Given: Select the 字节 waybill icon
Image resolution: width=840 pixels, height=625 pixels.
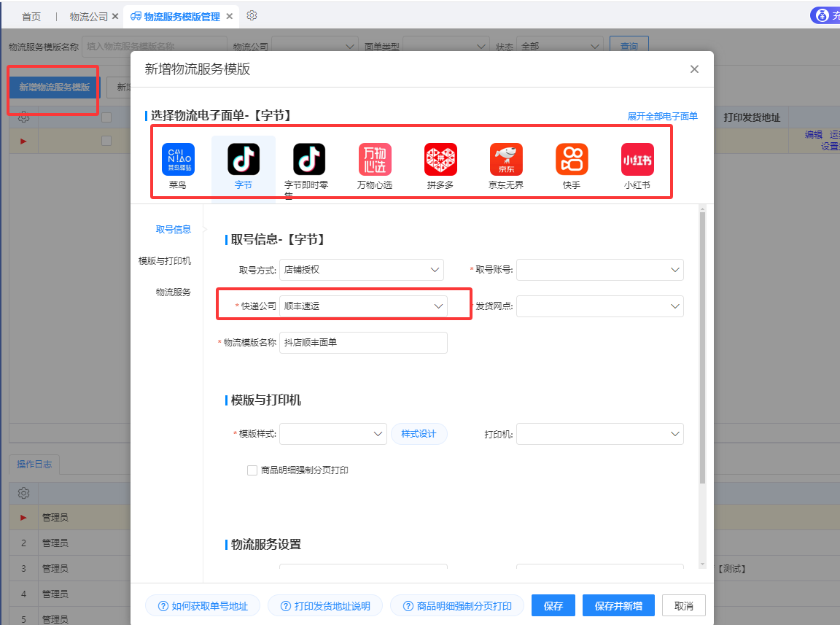Looking at the screenshot, I should click(x=244, y=159).
